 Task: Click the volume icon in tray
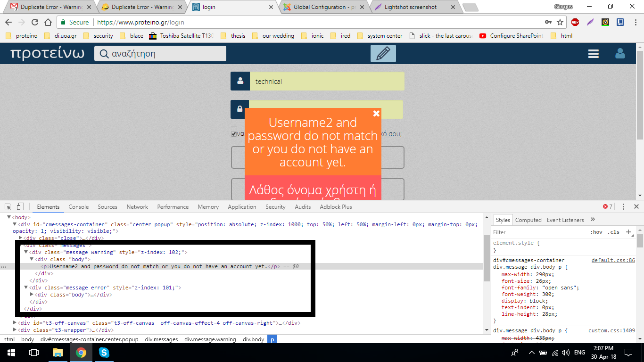click(565, 353)
